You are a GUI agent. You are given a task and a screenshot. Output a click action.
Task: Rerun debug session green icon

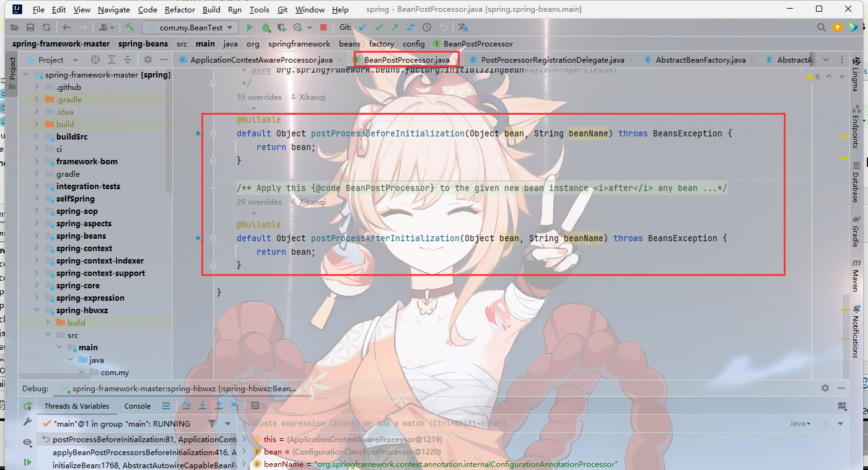click(x=27, y=406)
